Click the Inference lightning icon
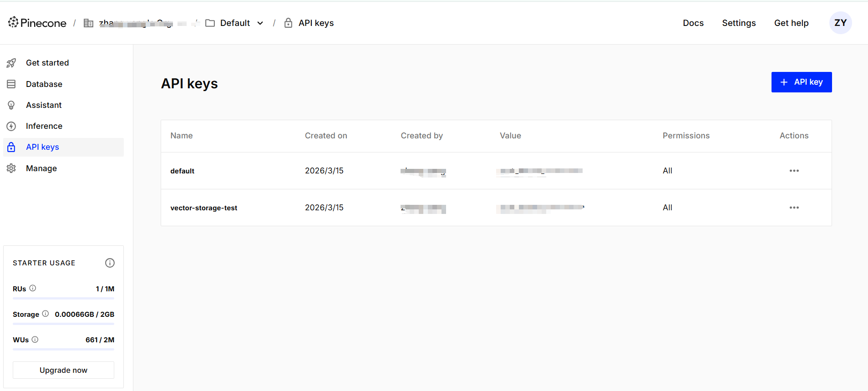Viewport: 868px width, 391px height. click(11, 126)
